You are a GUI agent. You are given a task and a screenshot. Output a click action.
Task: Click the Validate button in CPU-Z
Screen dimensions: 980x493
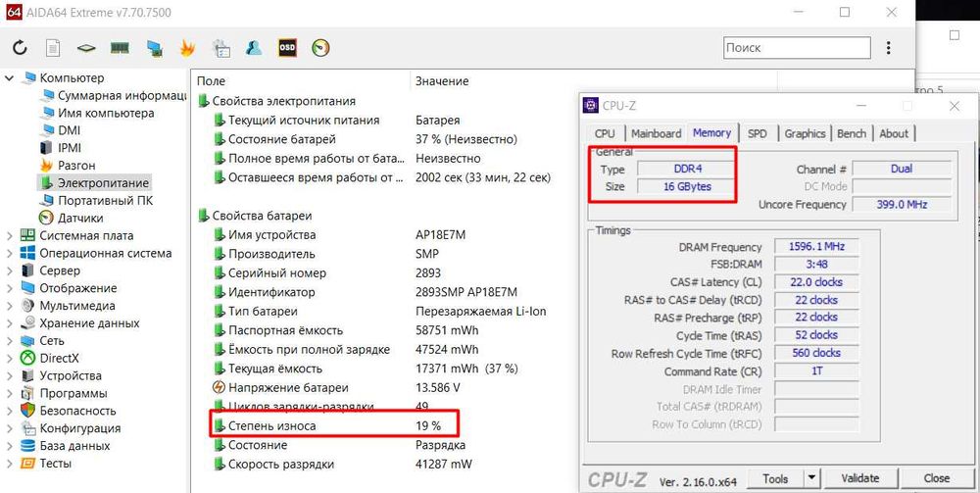(860, 478)
